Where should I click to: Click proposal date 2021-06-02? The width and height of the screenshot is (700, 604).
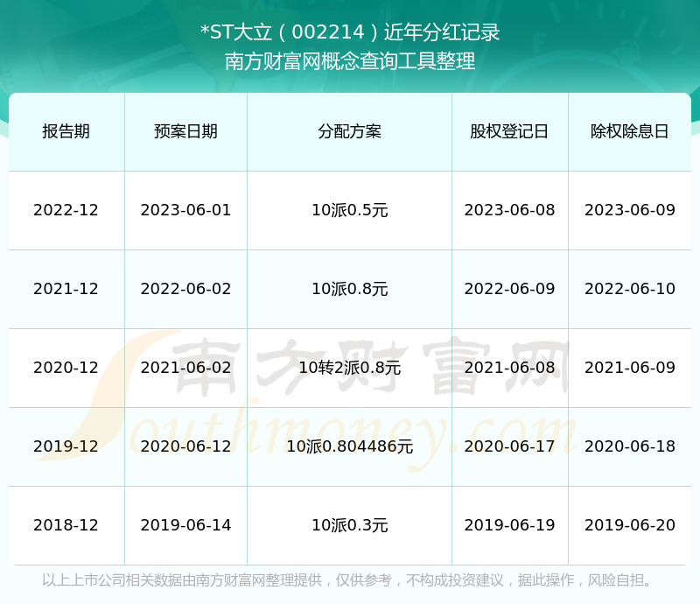pyautogui.click(x=185, y=368)
